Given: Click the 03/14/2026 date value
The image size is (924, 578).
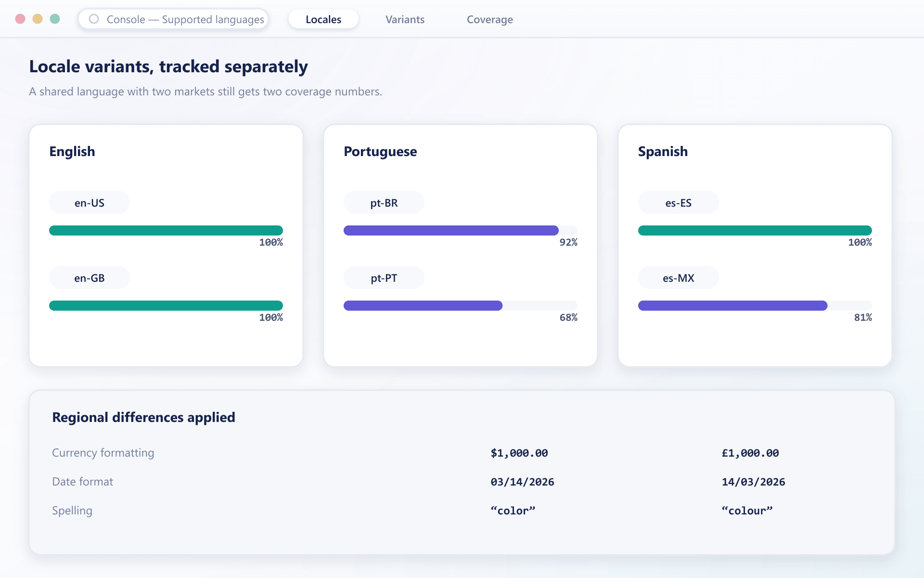Looking at the screenshot, I should pos(522,482).
